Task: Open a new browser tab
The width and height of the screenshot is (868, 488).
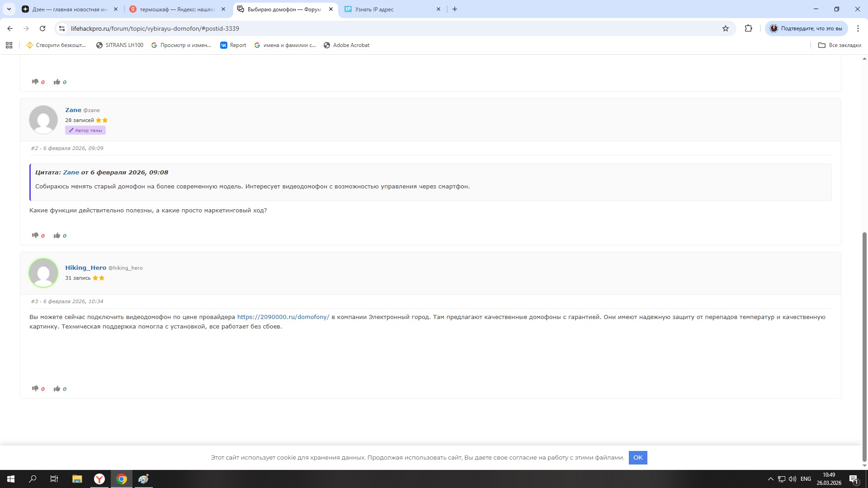Action: tap(455, 9)
